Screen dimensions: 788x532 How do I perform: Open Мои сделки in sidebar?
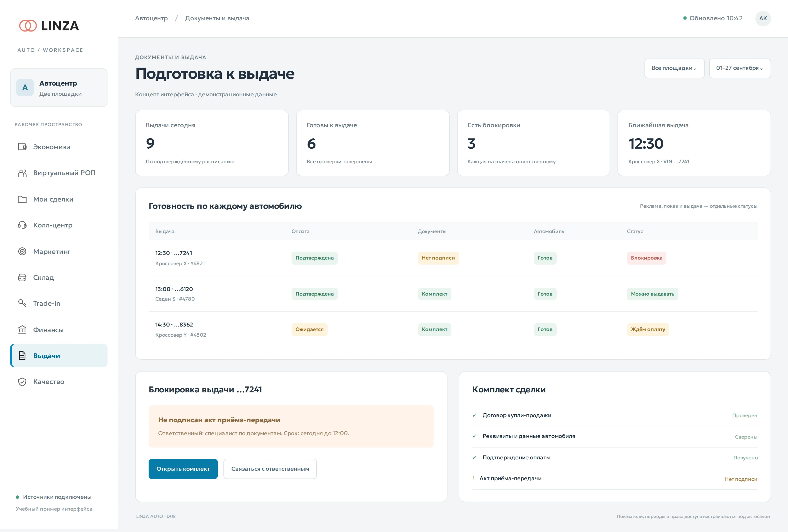tap(59, 199)
